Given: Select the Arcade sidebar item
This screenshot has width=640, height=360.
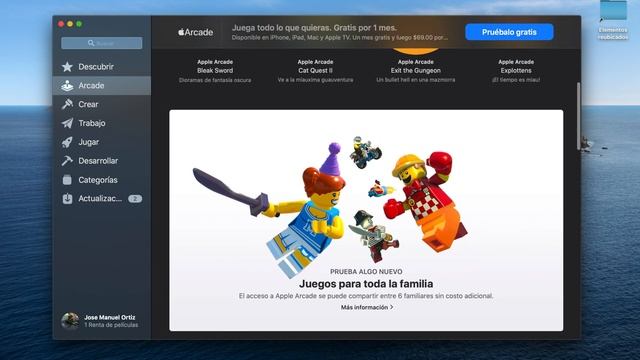Looking at the screenshot, I should 102,86.
